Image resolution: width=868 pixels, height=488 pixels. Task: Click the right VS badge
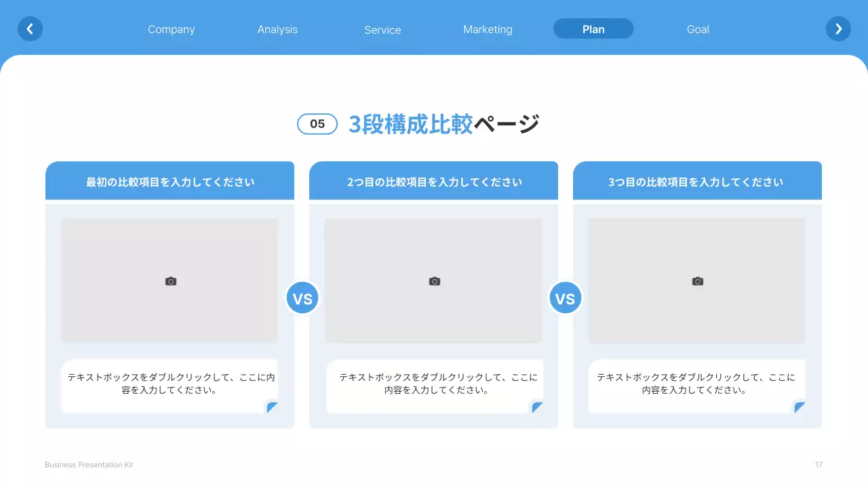pos(566,298)
